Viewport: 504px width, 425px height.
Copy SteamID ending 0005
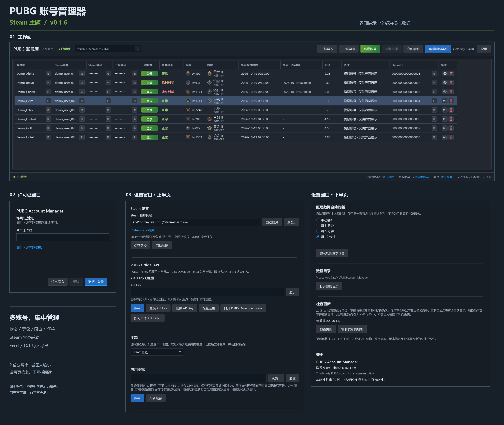click(434, 110)
